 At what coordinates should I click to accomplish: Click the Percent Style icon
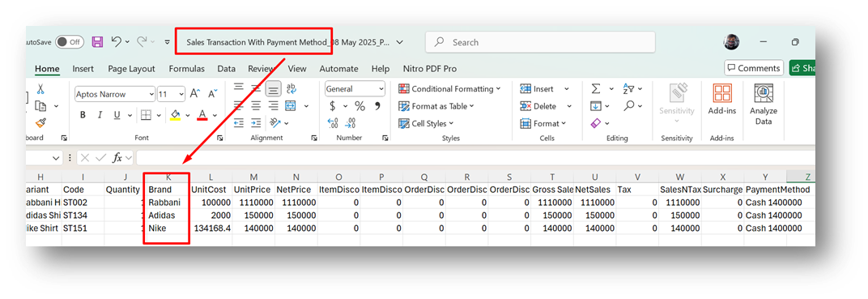360,106
